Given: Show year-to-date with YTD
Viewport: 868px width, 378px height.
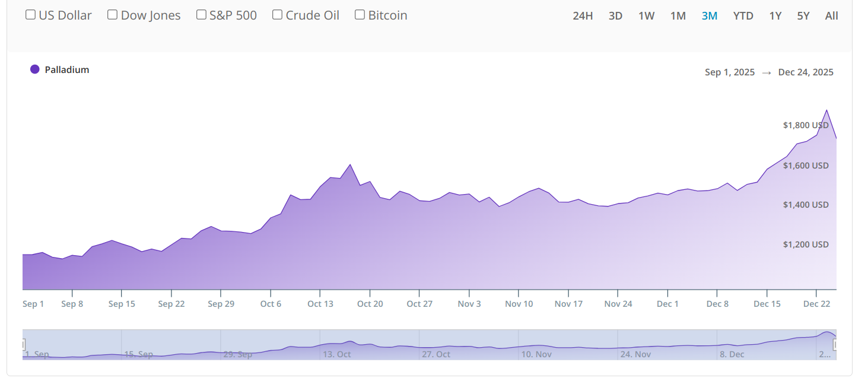Looking at the screenshot, I should (x=743, y=16).
